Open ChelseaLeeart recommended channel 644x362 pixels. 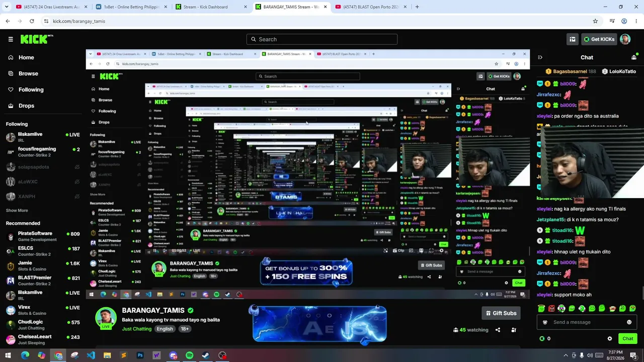(43, 339)
